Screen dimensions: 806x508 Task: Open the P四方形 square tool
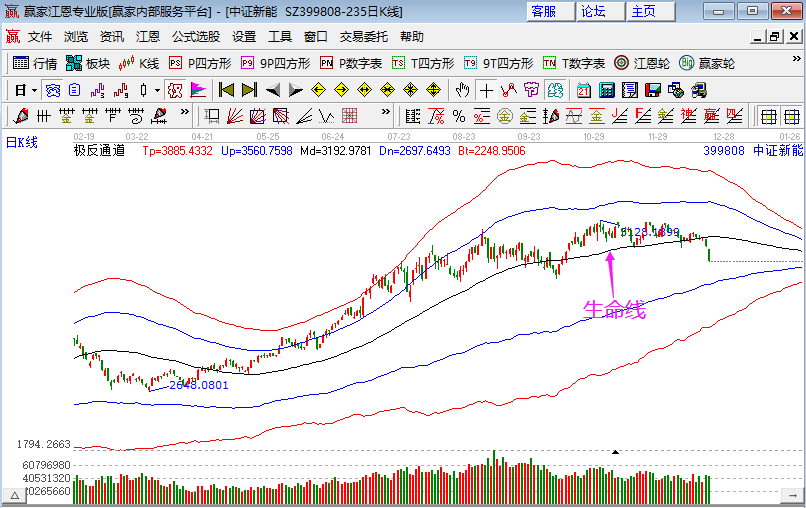click(x=200, y=63)
